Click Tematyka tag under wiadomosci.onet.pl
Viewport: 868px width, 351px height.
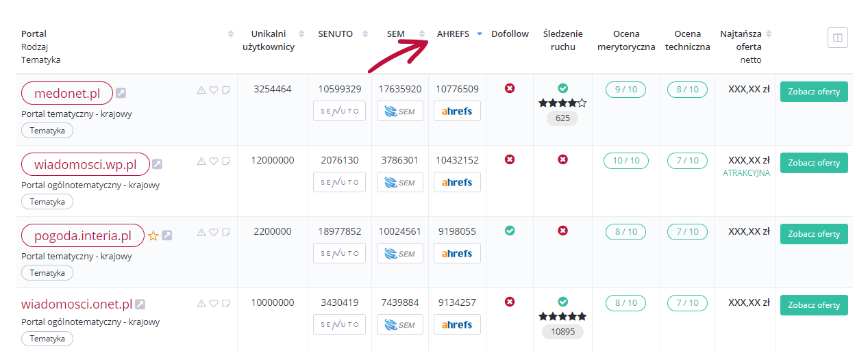[x=47, y=339]
